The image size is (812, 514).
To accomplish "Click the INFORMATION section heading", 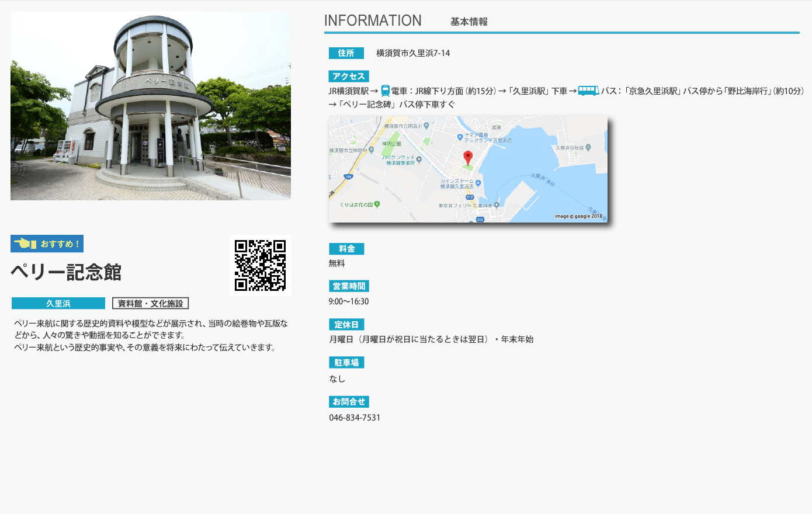I will point(373,20).
